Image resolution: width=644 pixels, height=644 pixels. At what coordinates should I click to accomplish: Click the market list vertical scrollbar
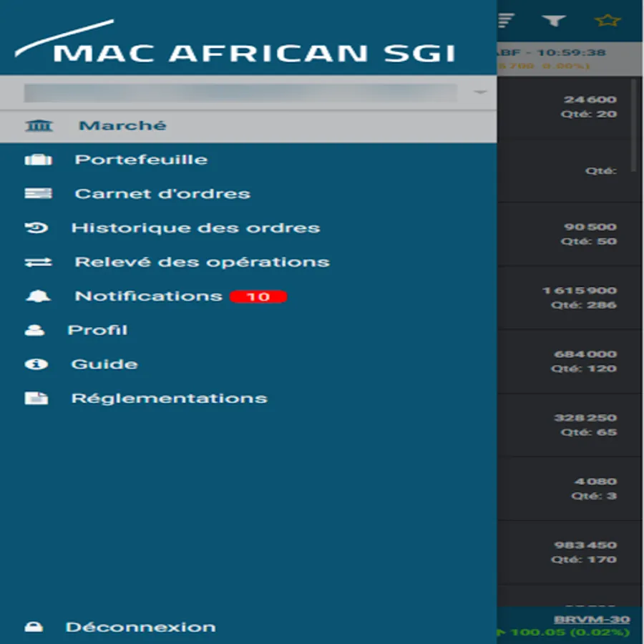[635, 125]
